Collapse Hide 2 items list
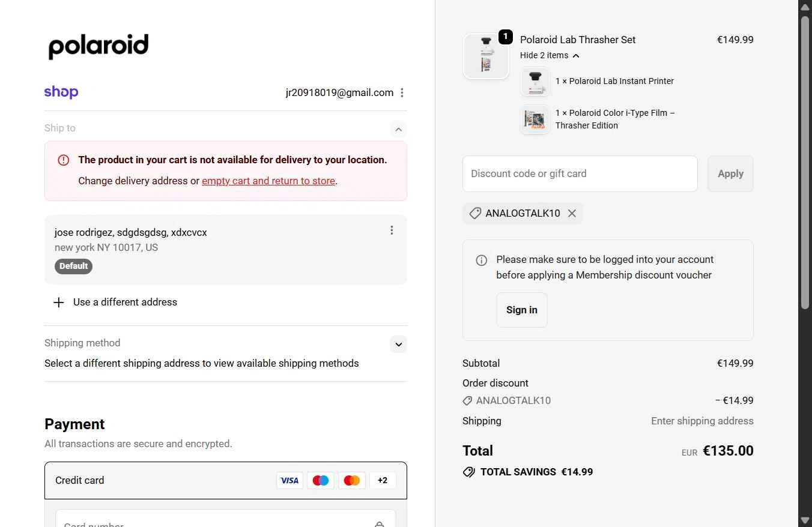Image resolution: width=812 pixels, height=527 pixels. click(x=550, y=55)
